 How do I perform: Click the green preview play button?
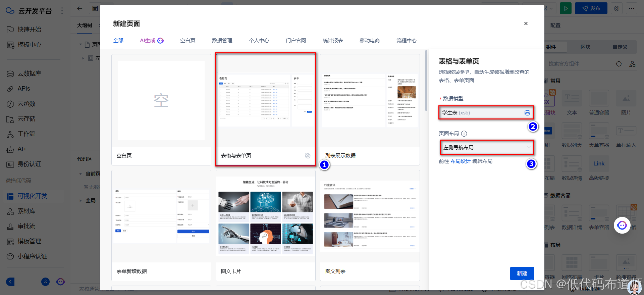(x=566, y=8)
